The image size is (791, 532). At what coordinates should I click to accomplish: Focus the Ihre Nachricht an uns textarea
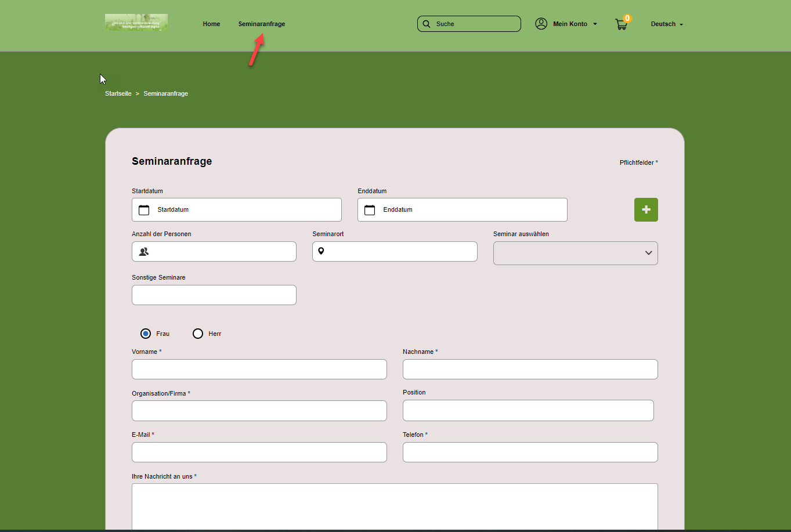click(x=395, y=506)
